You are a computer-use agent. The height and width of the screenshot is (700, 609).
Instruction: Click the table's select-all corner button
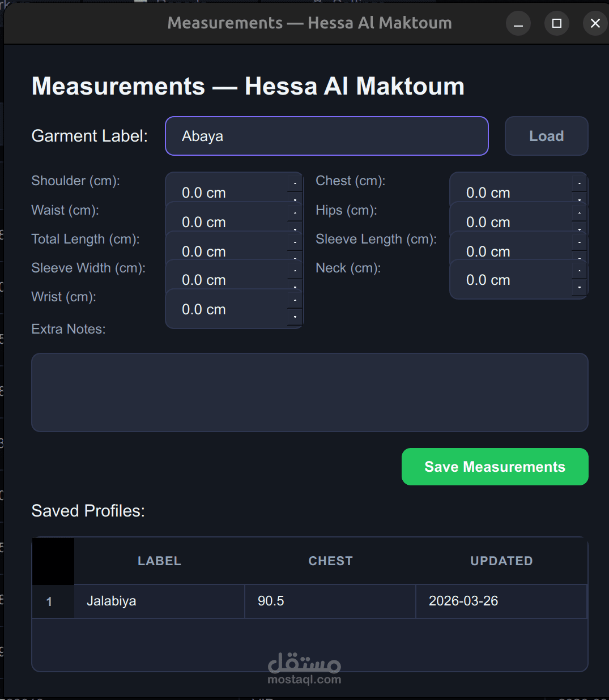(x=53, y=561)
